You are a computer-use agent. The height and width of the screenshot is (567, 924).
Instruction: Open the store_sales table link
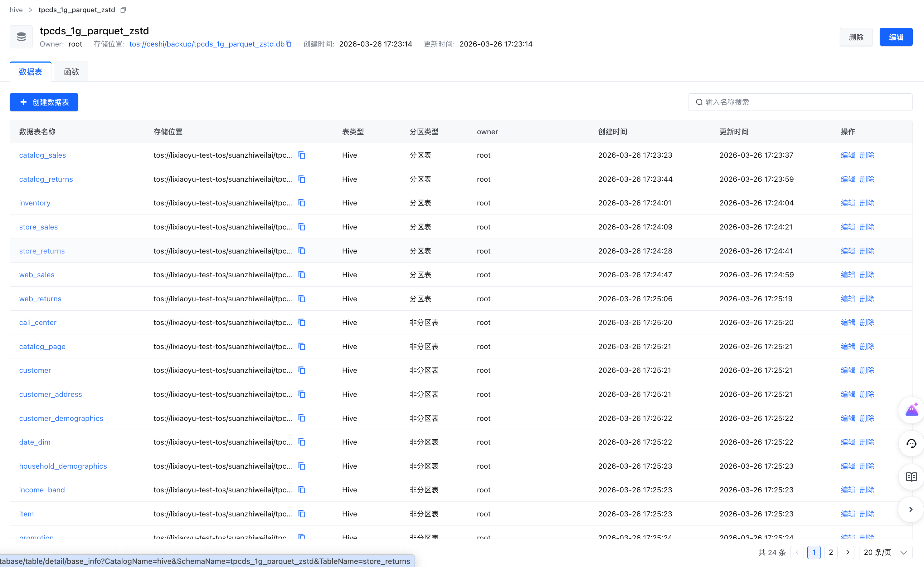coord(38,227)
